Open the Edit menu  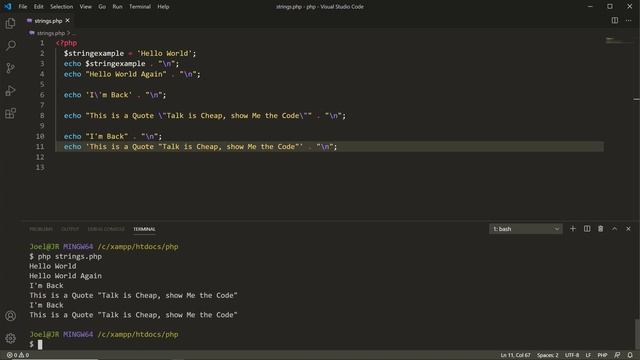(x=38, y=7)
